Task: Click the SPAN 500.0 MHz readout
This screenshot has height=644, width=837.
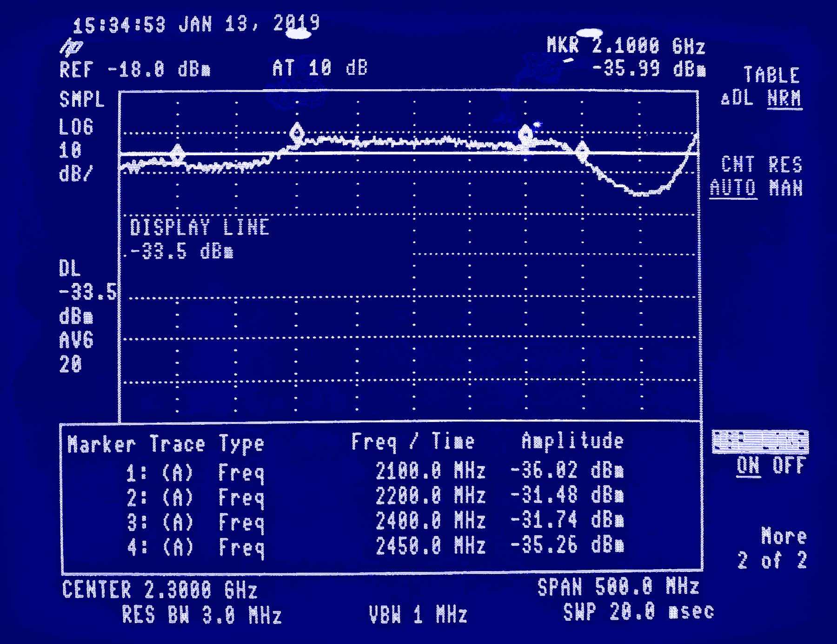Action: 618,587
